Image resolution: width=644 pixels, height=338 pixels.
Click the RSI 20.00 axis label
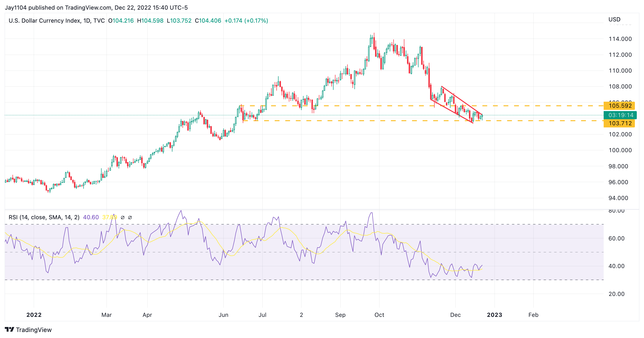616,294
